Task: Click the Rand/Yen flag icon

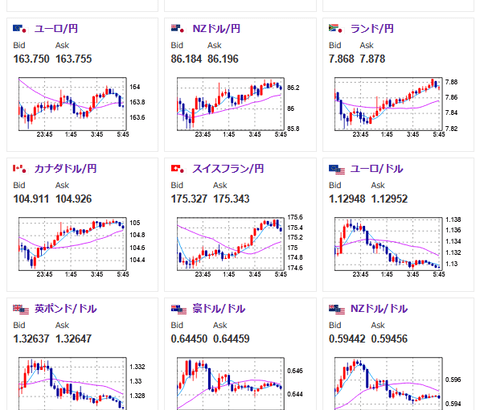Action: pyautogui.click(x=335, y=29)
